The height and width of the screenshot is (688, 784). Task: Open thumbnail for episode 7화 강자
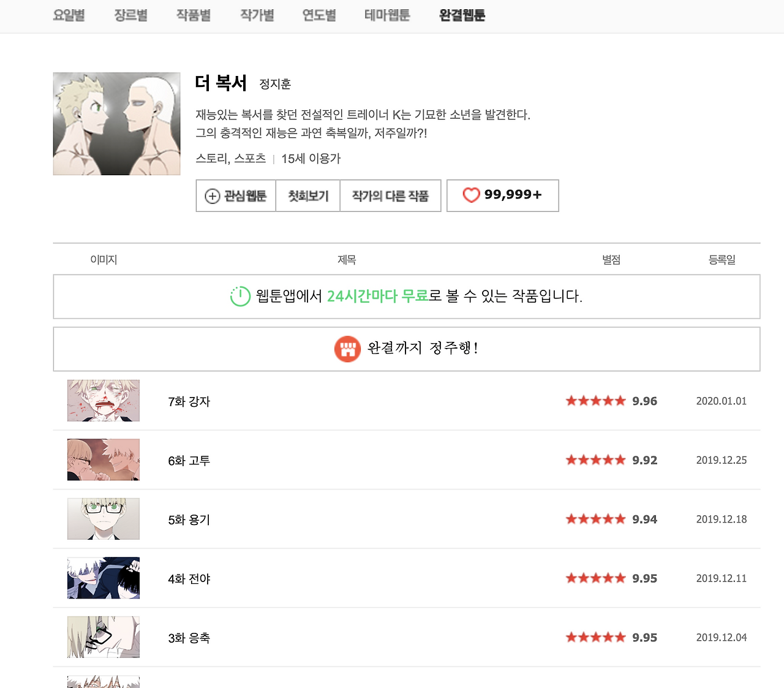coord(104,401)
